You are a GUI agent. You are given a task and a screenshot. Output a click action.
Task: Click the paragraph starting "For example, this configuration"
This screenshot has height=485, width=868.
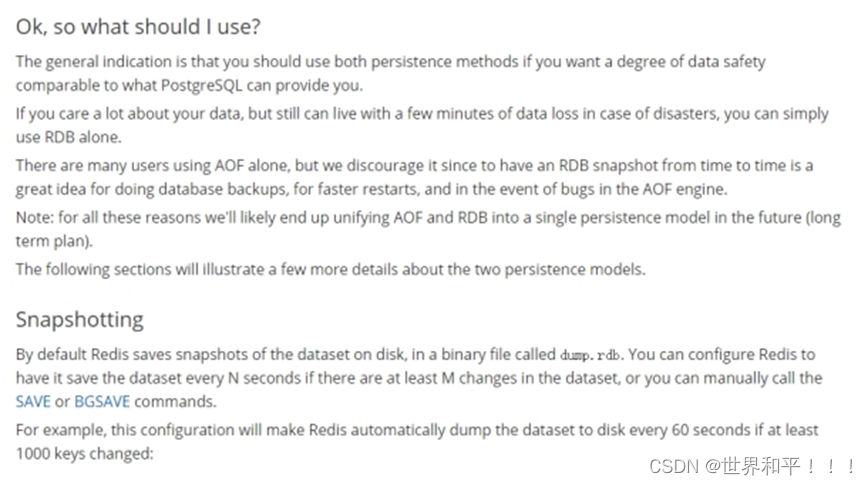[416, 441]
